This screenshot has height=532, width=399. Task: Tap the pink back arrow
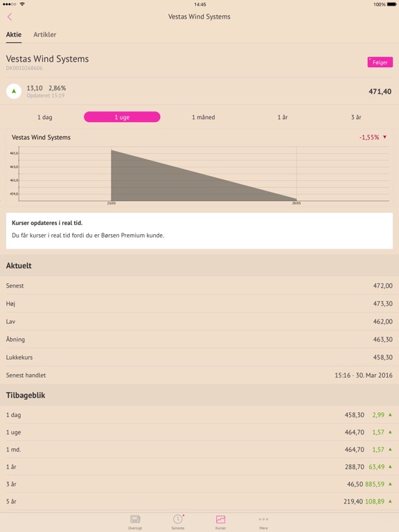tap(10, 17)
